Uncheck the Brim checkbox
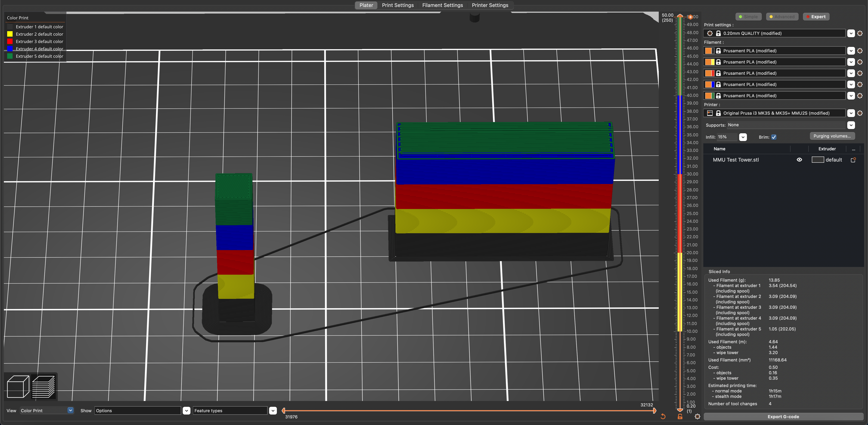This screenshot has width=868, height=425. coord(774,137)
